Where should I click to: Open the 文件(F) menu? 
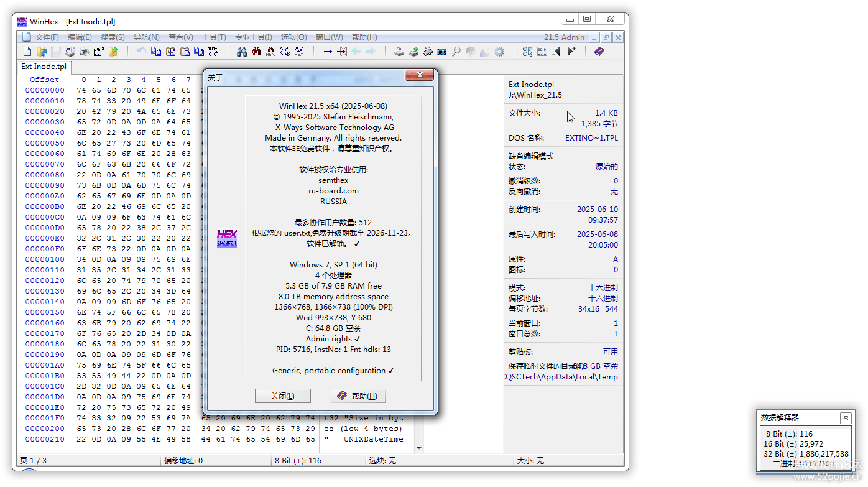[x=47, y=37]
